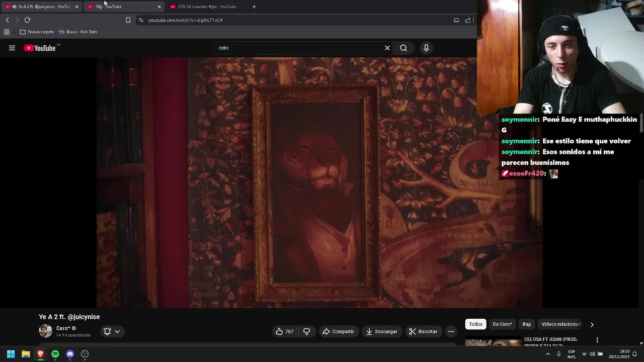Screen dimensions: 644x362
Task: Open the Windows Start menu
Action: [x=11, y=354]
